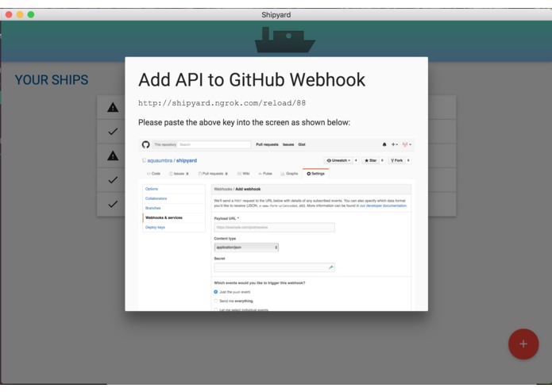Image resolution: width=552 pixels, height=392 pixels.
Task: Select the 'Send me everything' radio button
Action: [x=216, y=301]
